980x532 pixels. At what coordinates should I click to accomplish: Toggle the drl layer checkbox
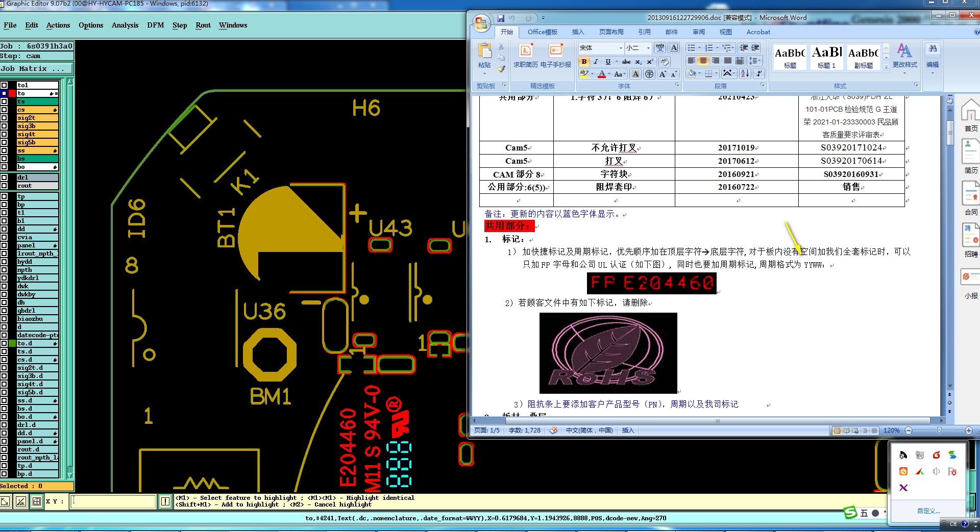point(4,178)
